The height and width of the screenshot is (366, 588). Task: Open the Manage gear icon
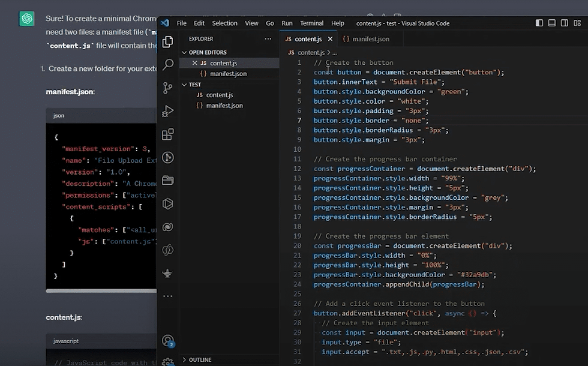pos(167,361)
